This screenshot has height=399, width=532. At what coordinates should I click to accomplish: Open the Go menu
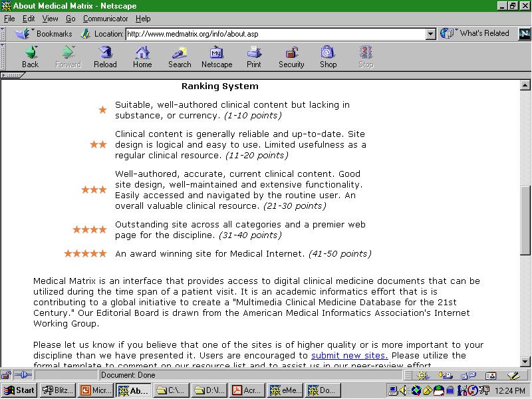coord(70,19)
